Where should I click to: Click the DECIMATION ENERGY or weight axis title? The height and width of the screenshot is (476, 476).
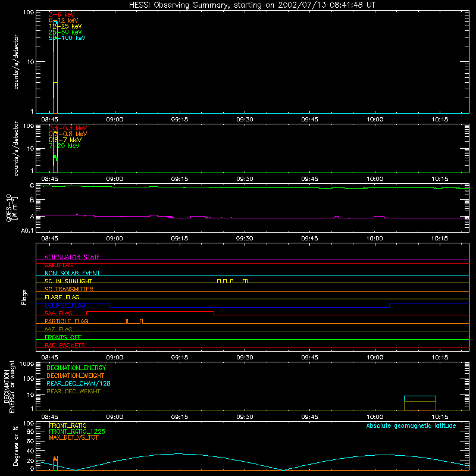click(9, 386)
